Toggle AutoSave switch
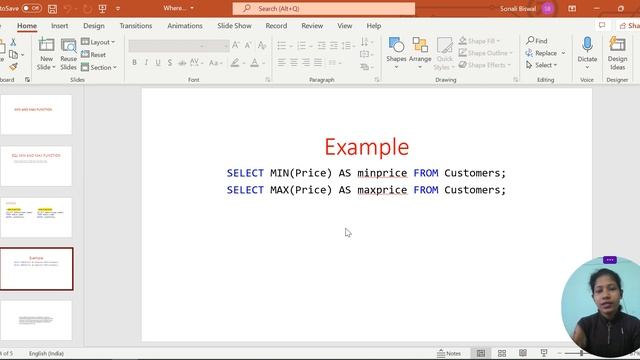The height and width of the screenshot is (360, 640). point(31,8)
